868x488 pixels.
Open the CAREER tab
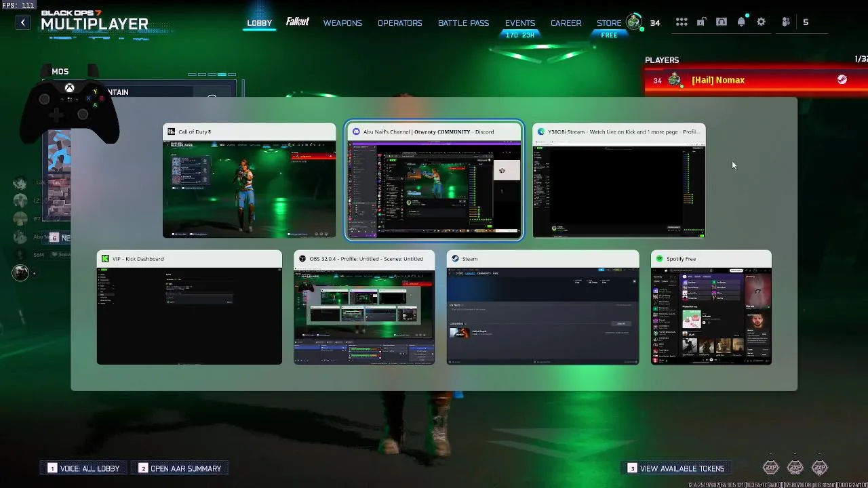pyautogui.click(x=566, y=23)
